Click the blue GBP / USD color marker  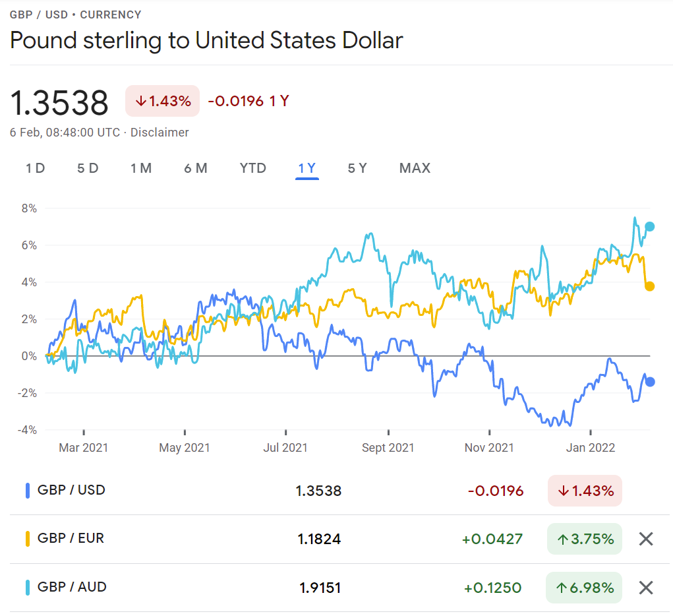pos(28,491)
